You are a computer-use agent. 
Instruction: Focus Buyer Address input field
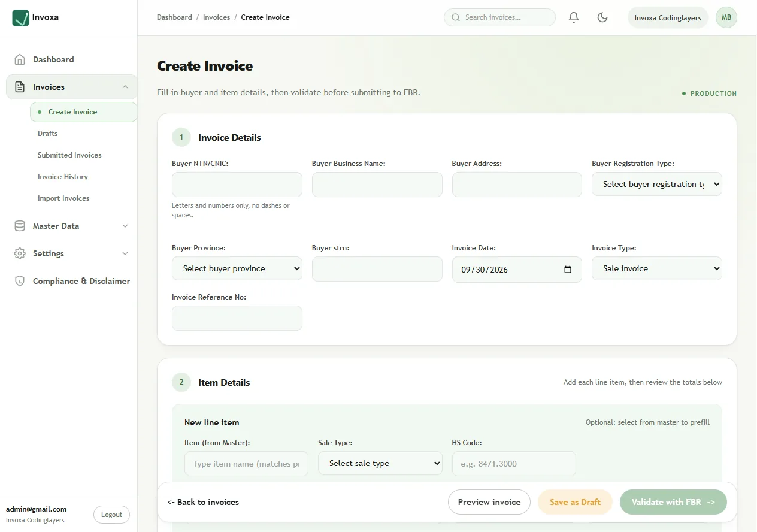[x=517, y=185]
